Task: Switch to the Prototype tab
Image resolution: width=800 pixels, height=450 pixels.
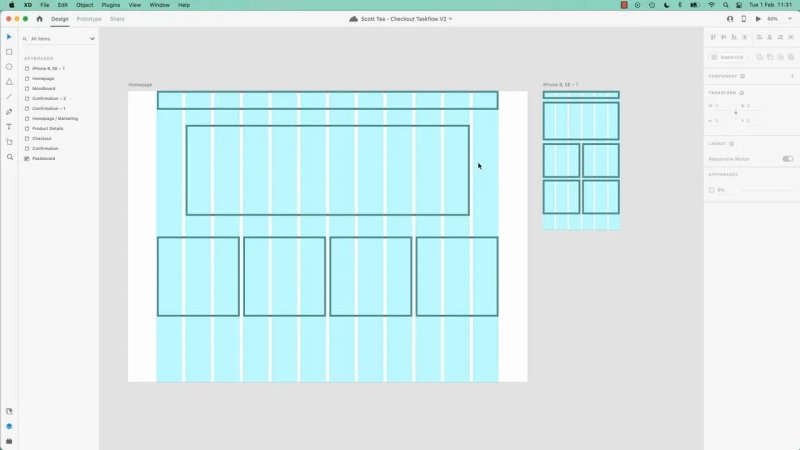Action: click(89, 19)
